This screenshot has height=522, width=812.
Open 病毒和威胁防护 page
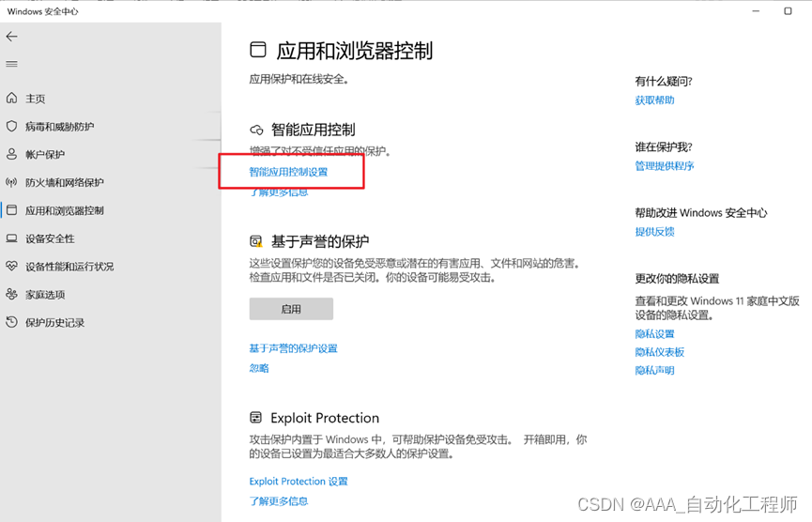[59, 127]
